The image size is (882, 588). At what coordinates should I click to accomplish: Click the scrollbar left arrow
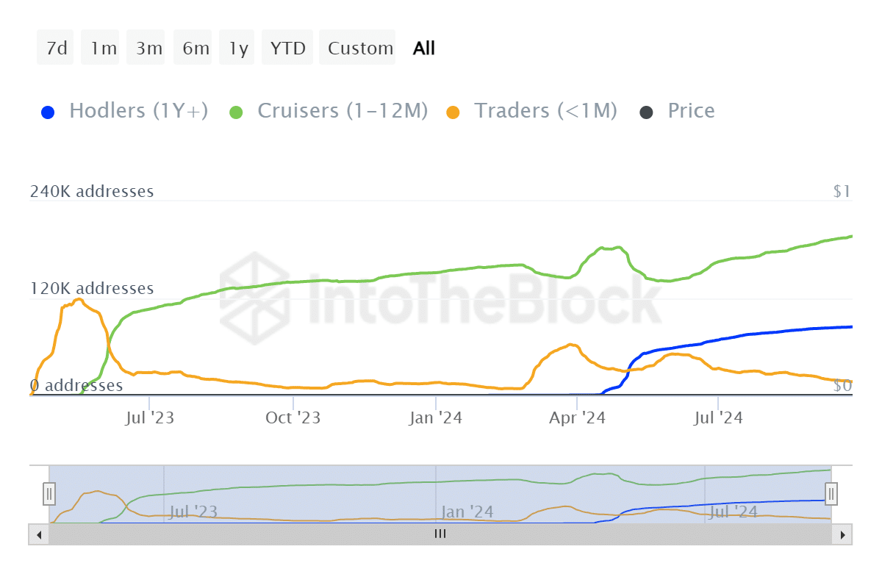(38, 534)
